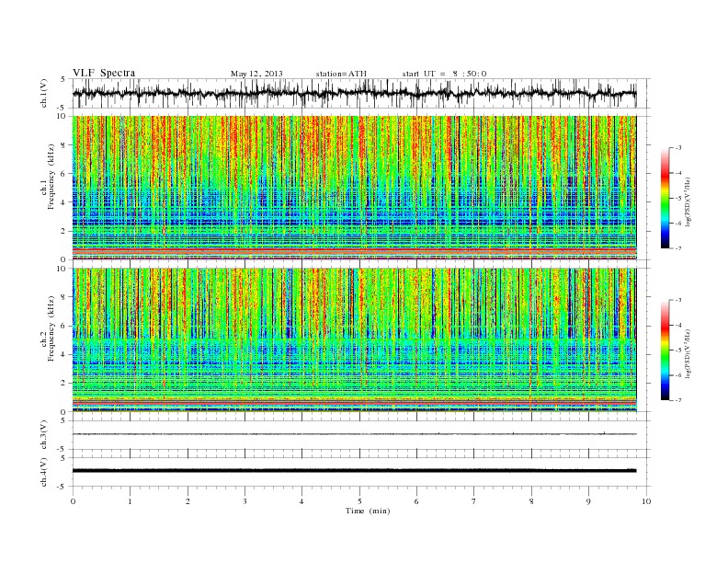
Task: Click the thick ch.4 voltage trace
Action: click(x=354, y=471)
